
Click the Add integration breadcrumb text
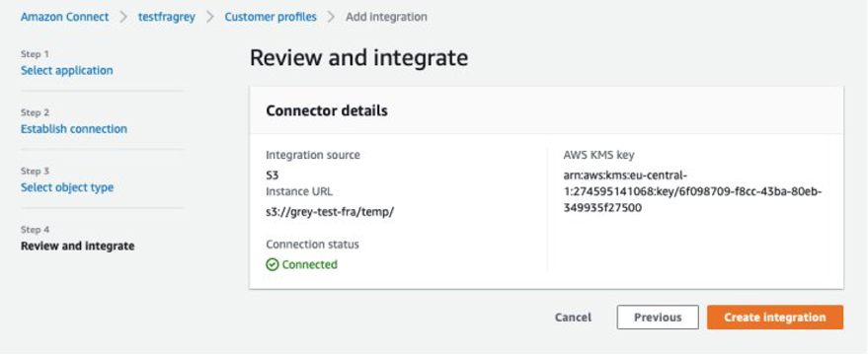(386, 17)
